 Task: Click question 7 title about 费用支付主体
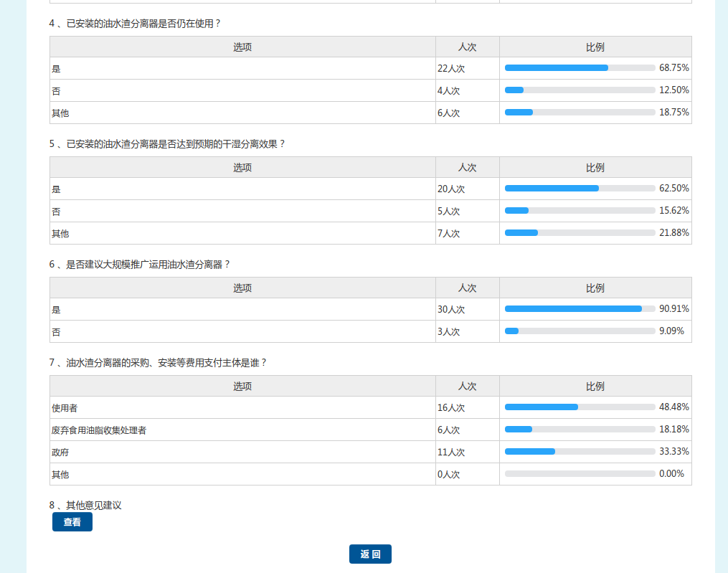point(158,363)
